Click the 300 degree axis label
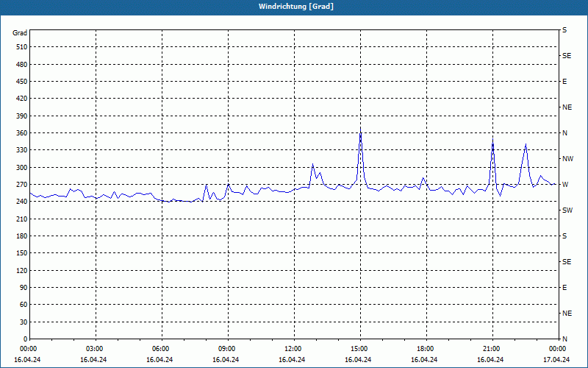588x368 pixels. coord(21,167)
